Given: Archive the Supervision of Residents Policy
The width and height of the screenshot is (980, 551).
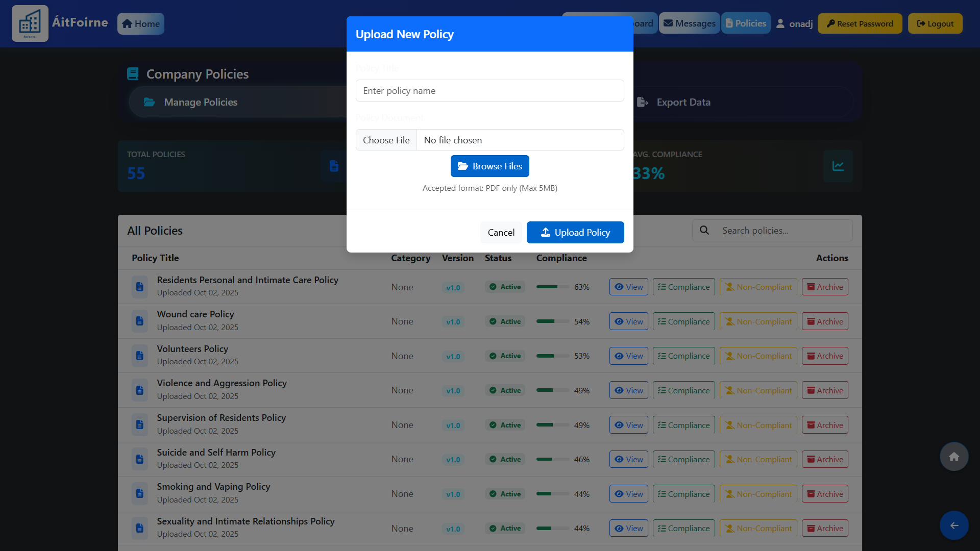Looking at the screenshot, I should 825,425.
